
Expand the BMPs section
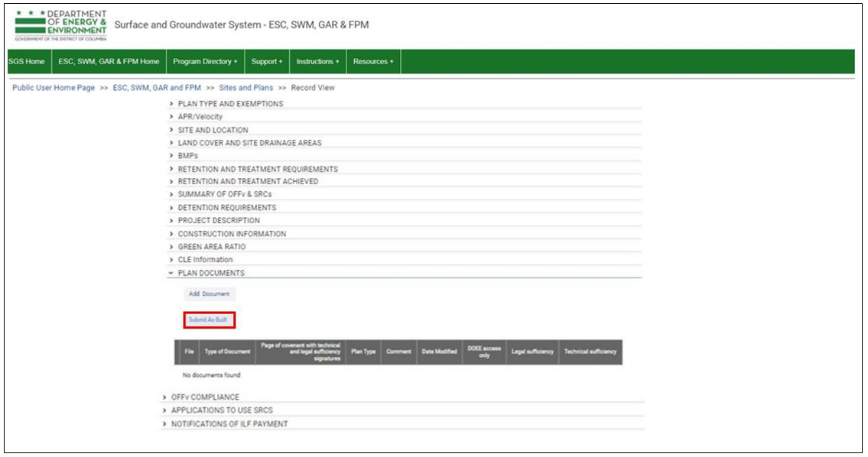pos(188,156)
